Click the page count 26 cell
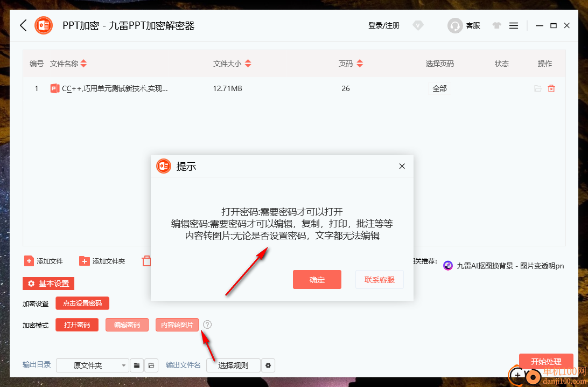The image size is (588, 387). 345,88
